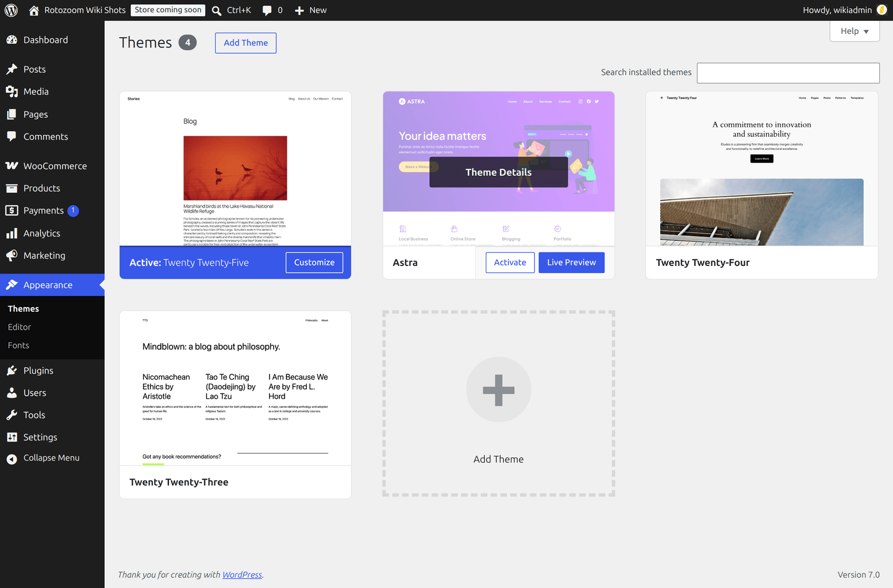Click the Ctrl+K command palette shortcut
The width and height of the screenshot is (893, 588).
(x=239, y=10)
